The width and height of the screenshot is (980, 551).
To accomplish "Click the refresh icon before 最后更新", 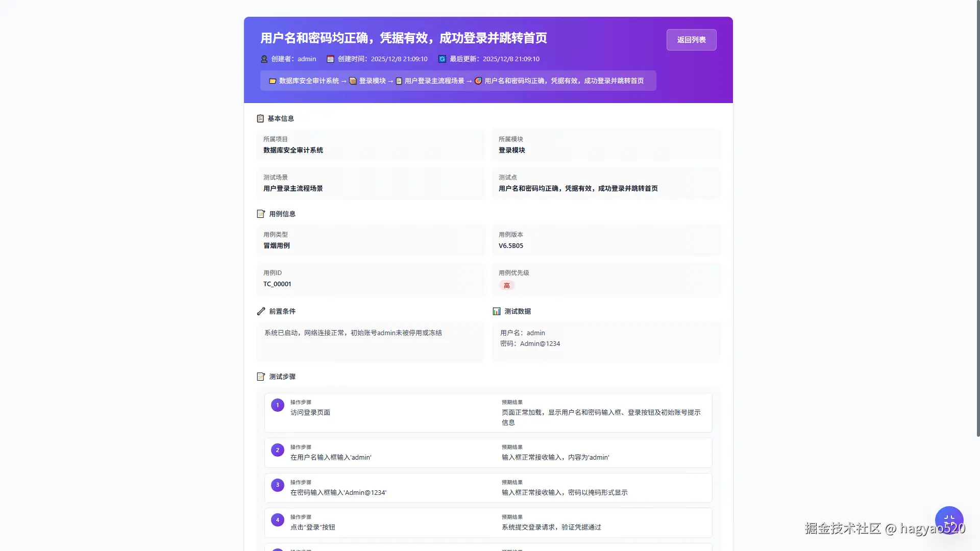I will tap(442, 59).
